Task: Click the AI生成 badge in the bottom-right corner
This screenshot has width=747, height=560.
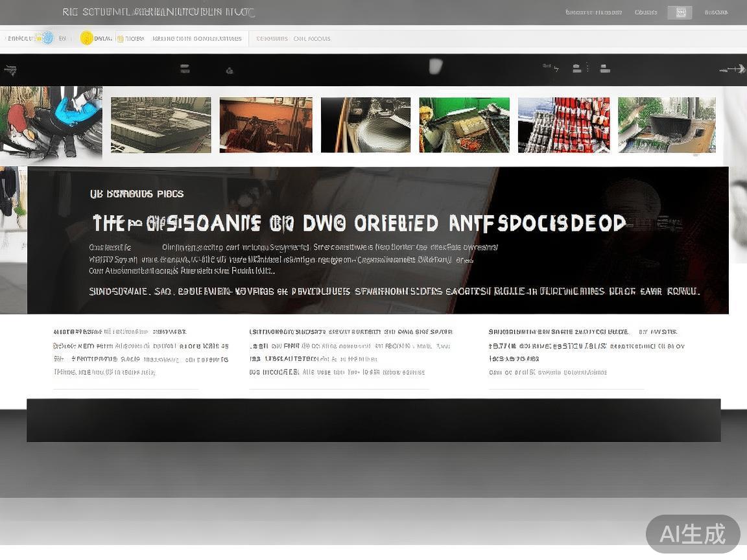Action: [693, 534]
